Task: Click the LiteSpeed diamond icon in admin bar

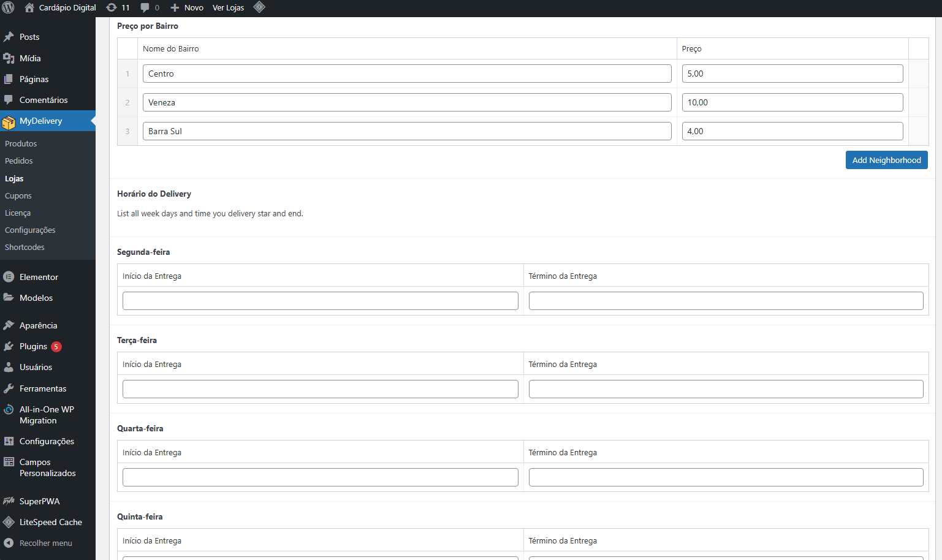Action: pos(259,7)
